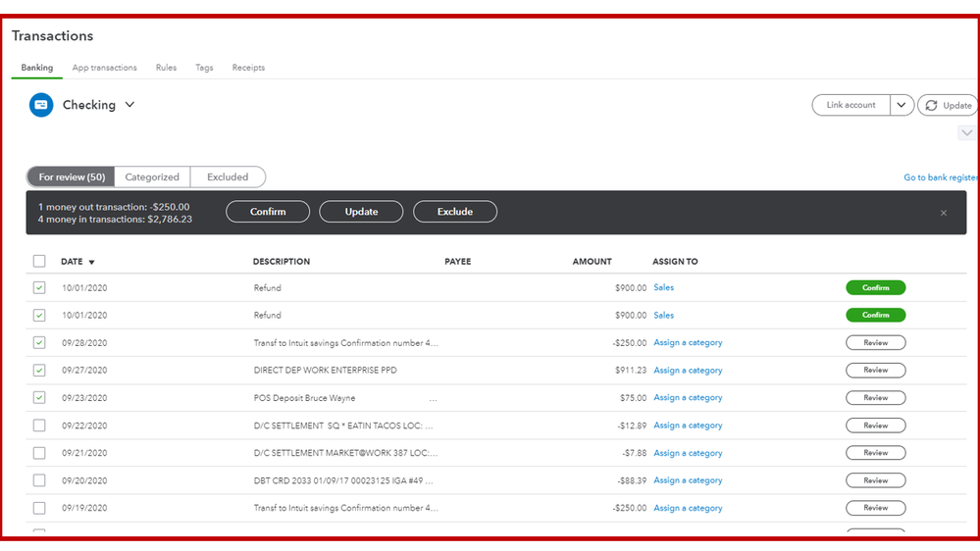
Task: Close the dark batch action bar
Action: pos(944,213)
